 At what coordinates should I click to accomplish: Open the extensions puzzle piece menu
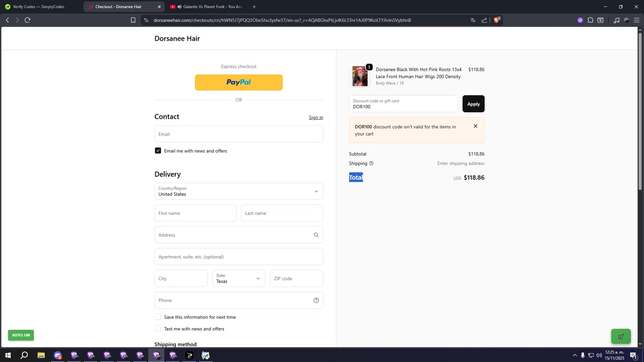tap(590, 20)
